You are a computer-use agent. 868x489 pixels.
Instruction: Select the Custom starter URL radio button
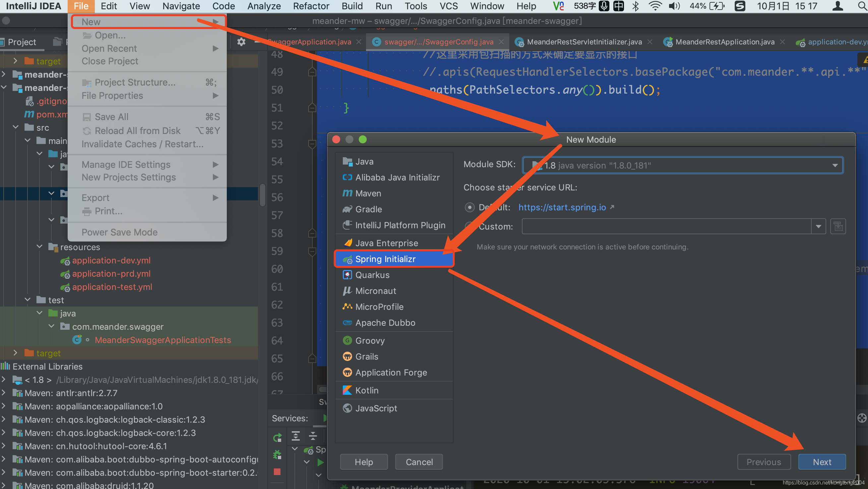pyautogui.click(x=469, y=226)
